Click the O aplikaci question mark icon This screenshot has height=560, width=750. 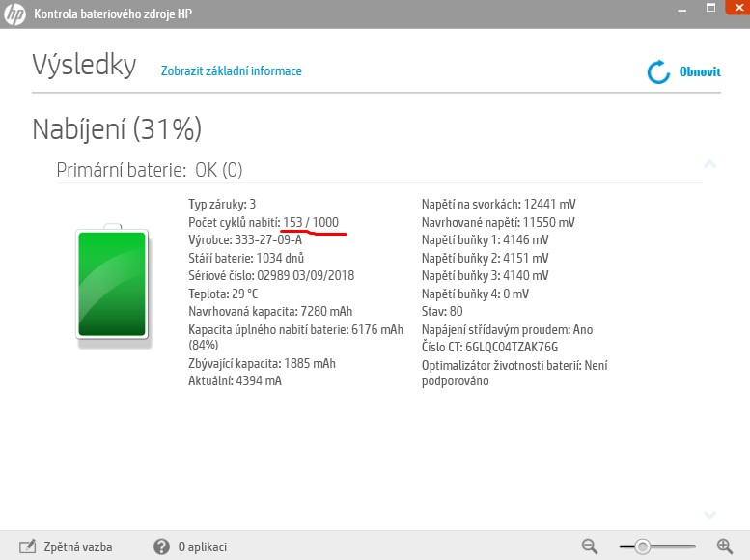pos(162,546)
